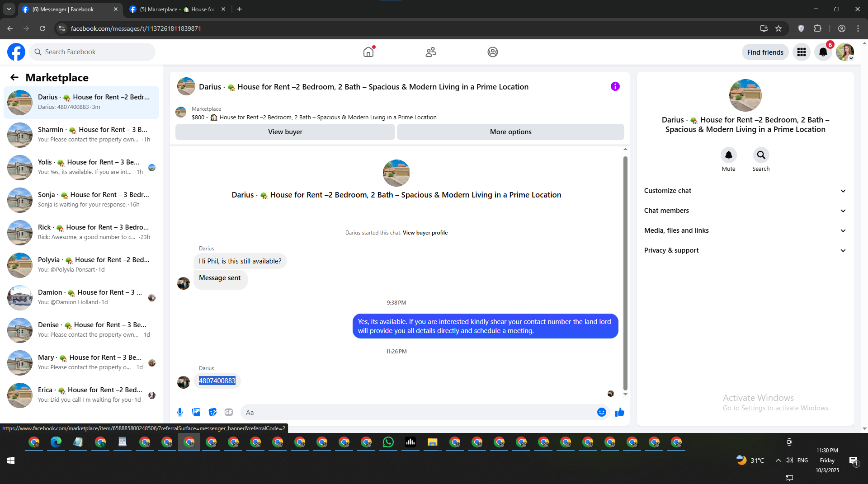Expand Media, files and links section
The width and height of the screenshot is (868, 484).
(x=745, y=230)
